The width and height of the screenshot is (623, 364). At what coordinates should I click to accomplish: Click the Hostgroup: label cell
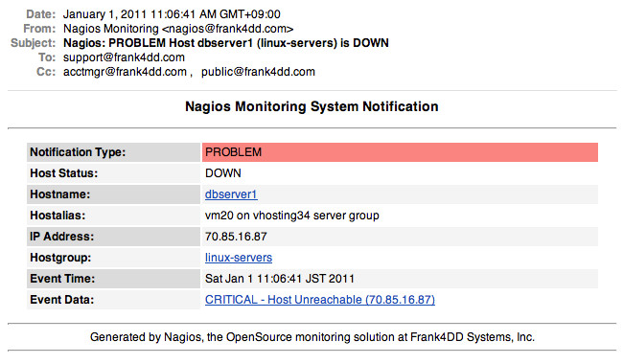113,258
